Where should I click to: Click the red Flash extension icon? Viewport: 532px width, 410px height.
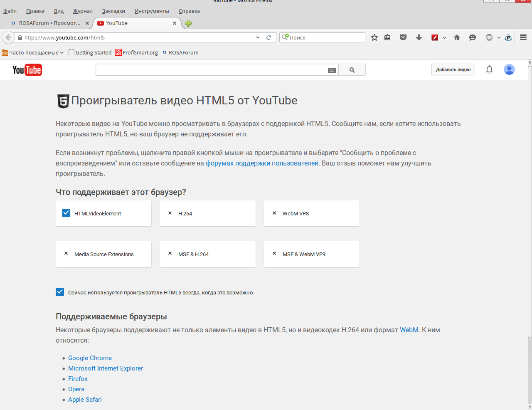pos(435,37)
